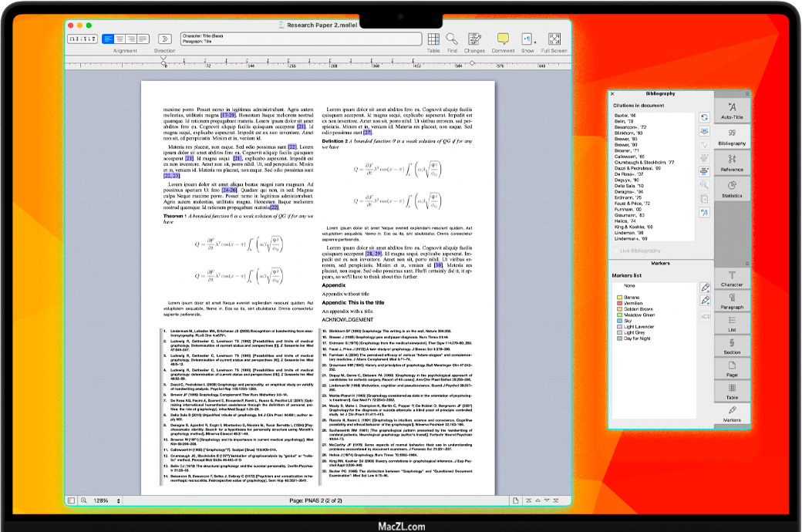Close the Bibliography palette with X

point(612,94)
